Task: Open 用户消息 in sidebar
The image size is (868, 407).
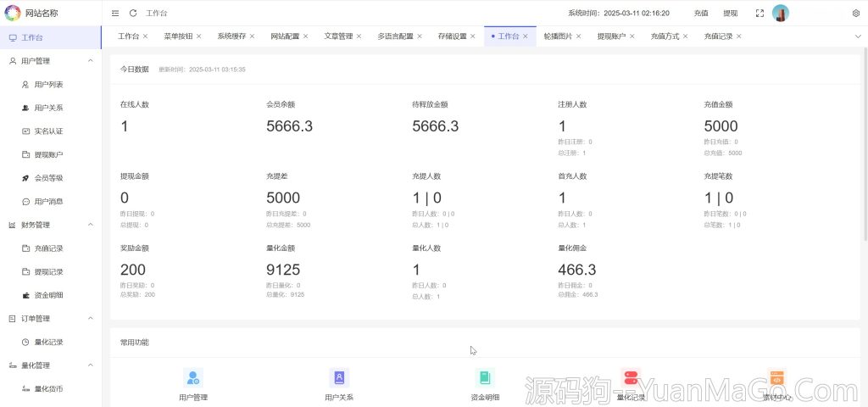Action: click(51, 202)
